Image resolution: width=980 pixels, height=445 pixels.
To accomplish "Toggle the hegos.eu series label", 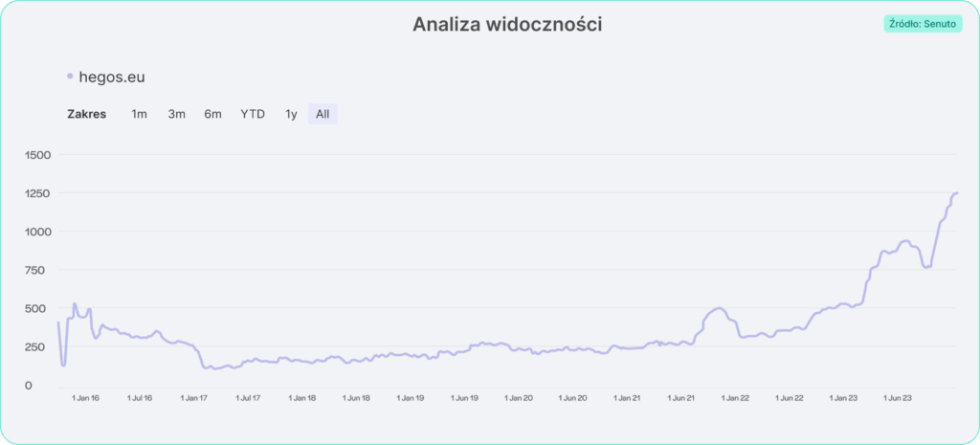I will coord(112,77).
